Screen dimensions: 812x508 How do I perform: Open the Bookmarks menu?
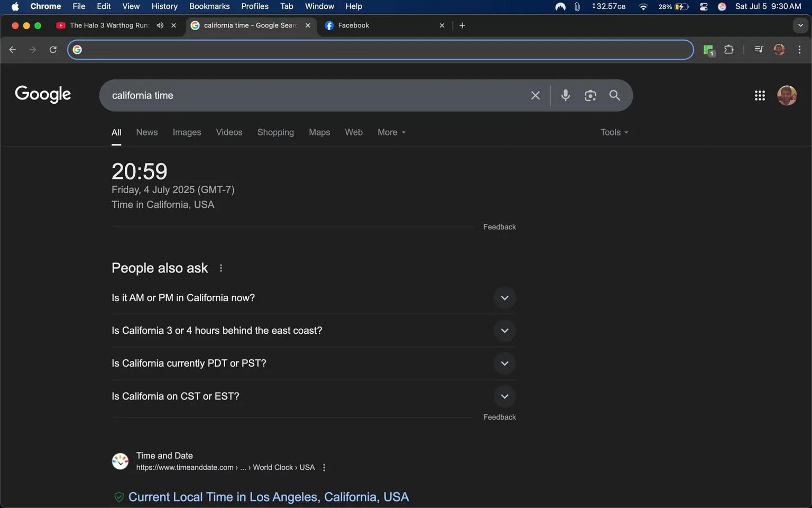[x=209, y=6]
